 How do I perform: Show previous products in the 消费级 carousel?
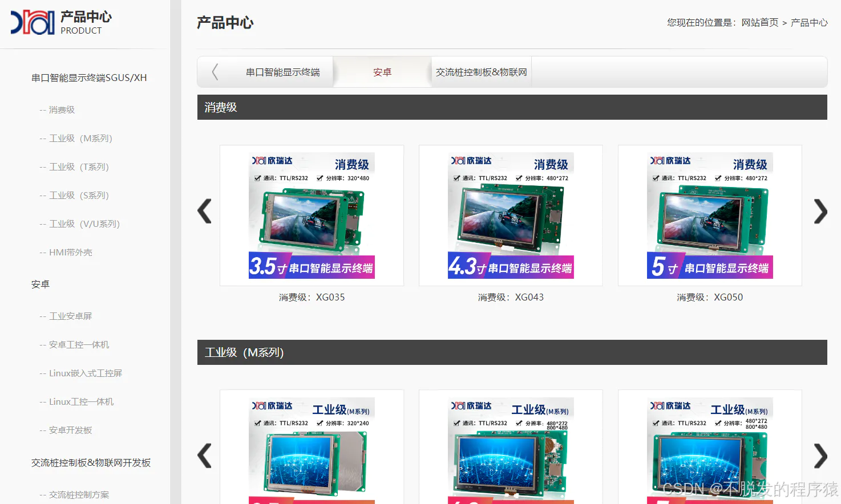pos(204,212)
